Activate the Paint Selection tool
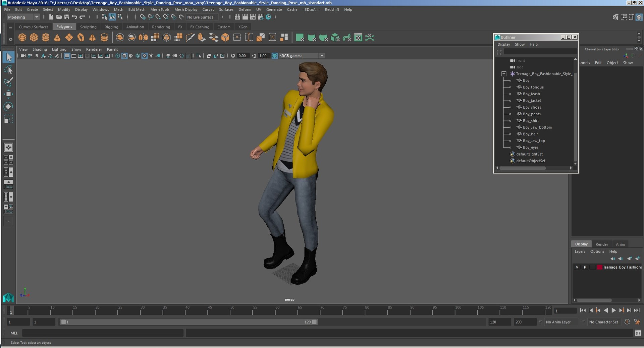Image resolution: width=644 pixels, height=348 pixels. point(8,82)
